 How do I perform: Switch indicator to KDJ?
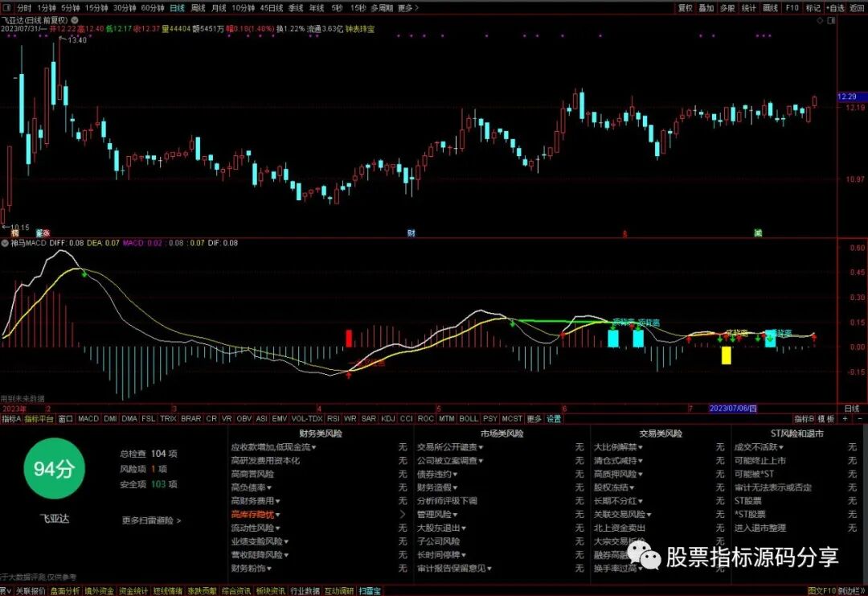click(x=388, y=419)
